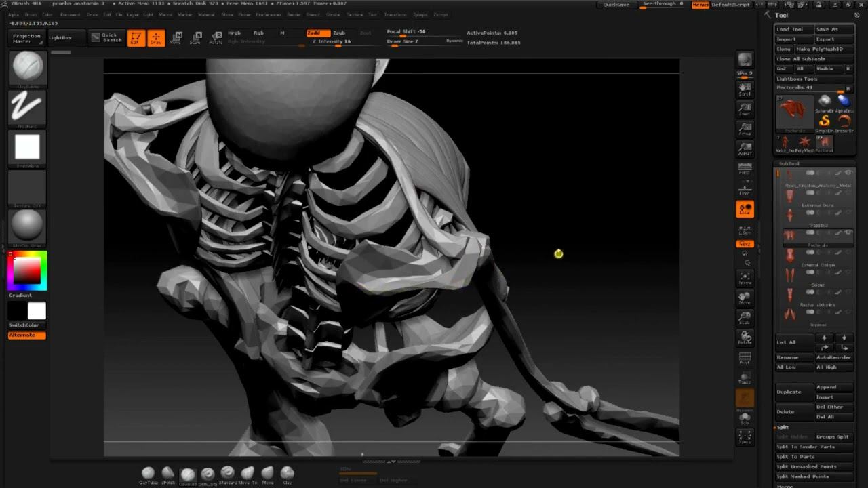Select the Edit mode button
868x488 pixels.
tap(136, 38)
